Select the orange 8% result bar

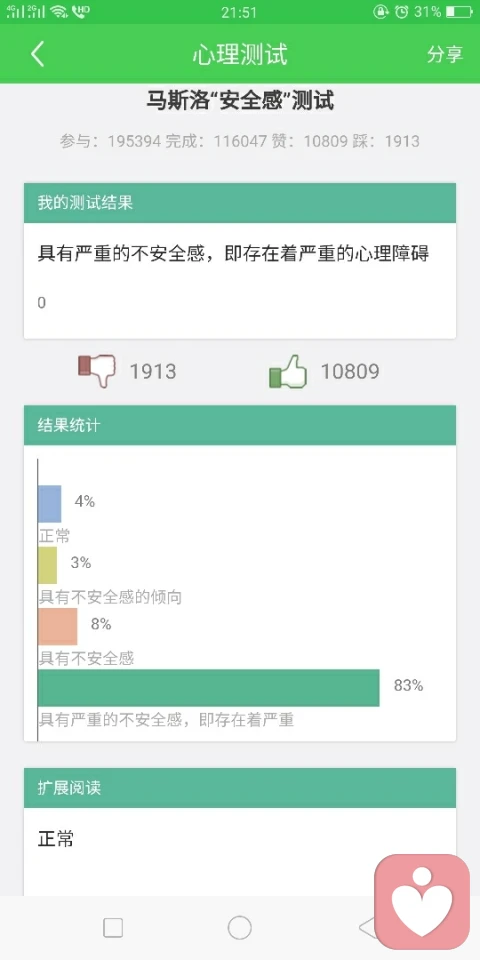pos(58,626)
